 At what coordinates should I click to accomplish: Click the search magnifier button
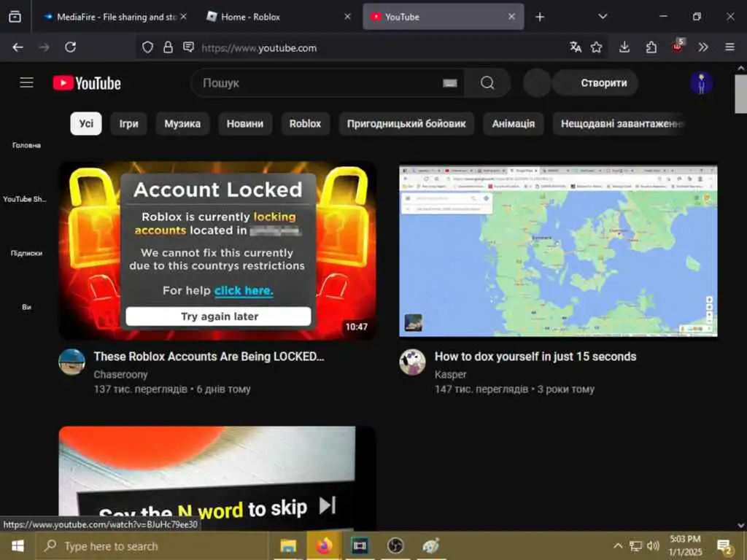tap(487, 83)
